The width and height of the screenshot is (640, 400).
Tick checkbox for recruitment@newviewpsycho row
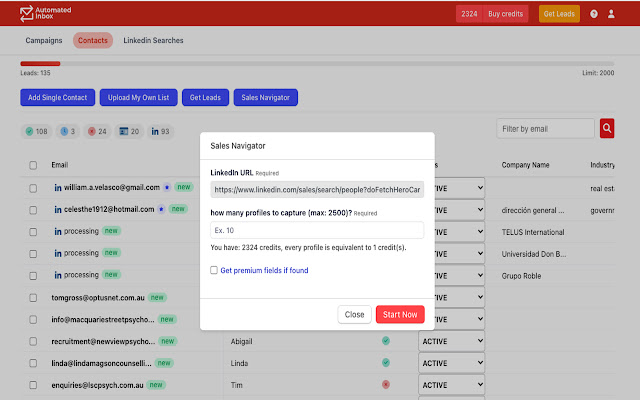point(33,342)
